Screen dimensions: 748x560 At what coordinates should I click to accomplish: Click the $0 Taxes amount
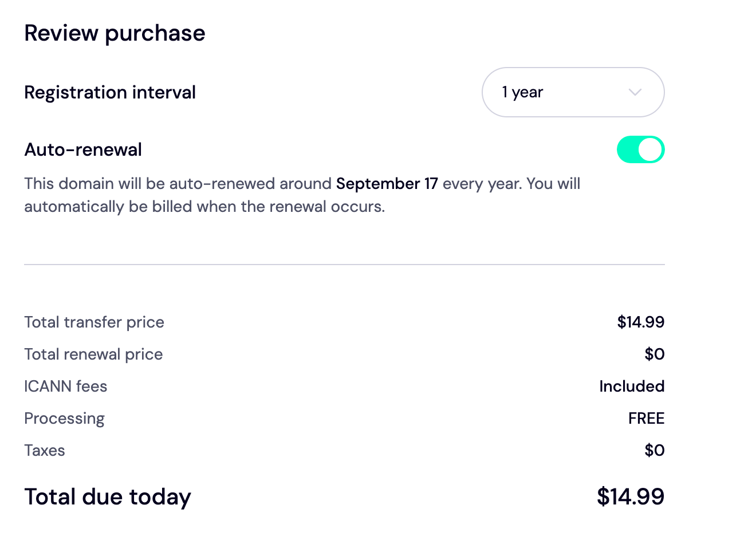pos(654,451)
